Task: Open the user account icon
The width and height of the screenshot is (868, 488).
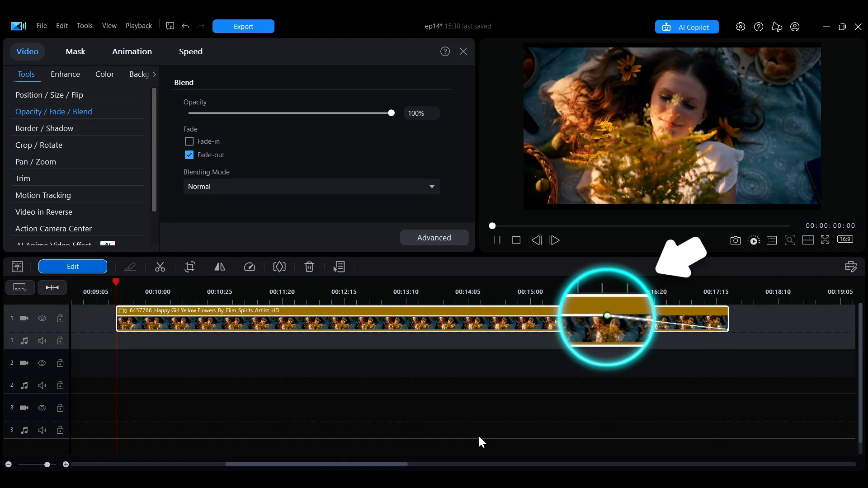Action: (795, 27)
